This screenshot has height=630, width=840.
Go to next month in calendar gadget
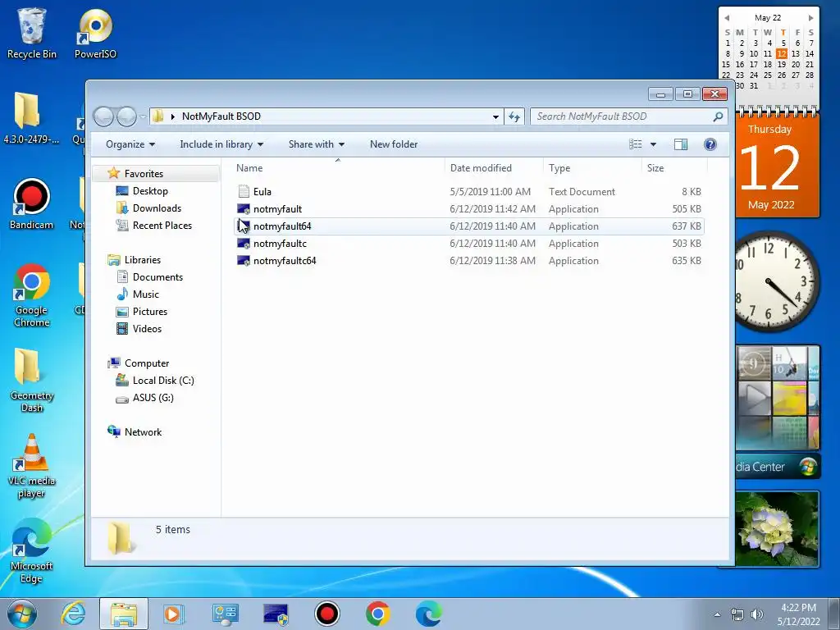click(x=810, y=18)
